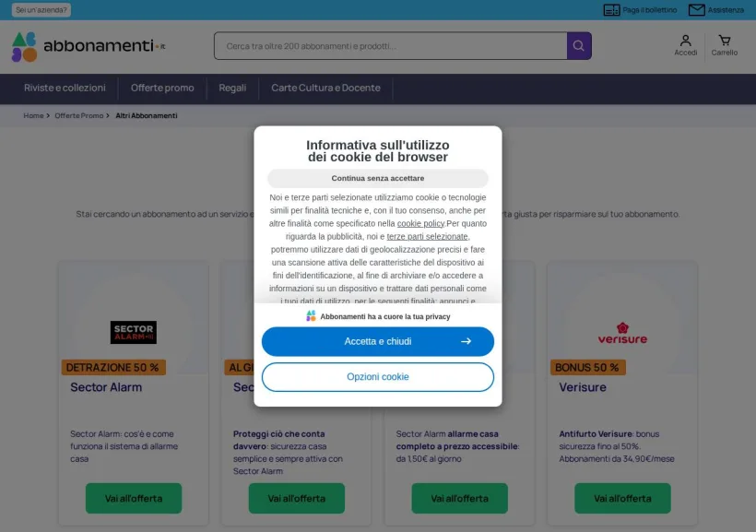The height and width of the screenshot is (532, 756).
Task: Click the Proteggi ciò che conta davvero description
Action: point(288,453)
